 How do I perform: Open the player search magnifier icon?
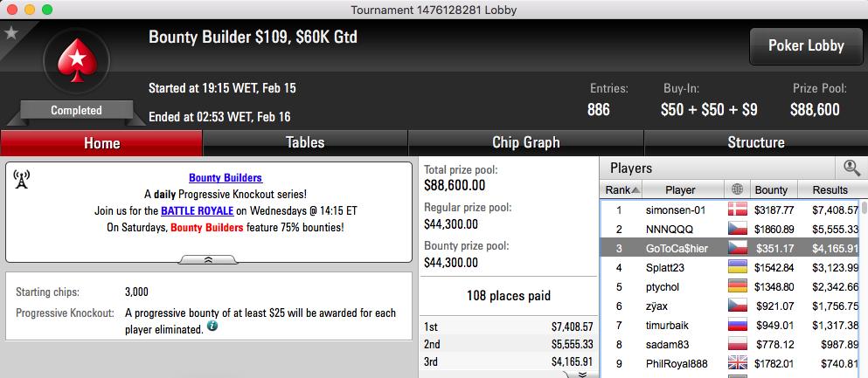(851, 168)
